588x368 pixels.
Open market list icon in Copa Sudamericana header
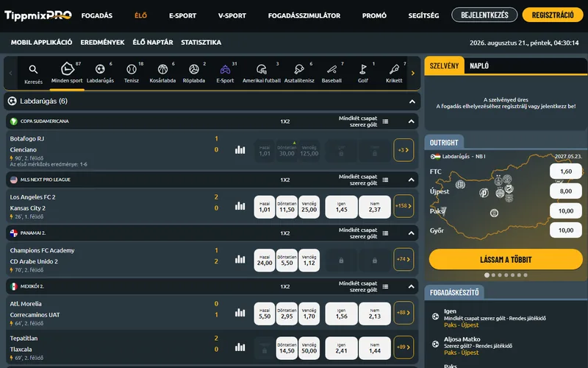(x=385, y=121)
